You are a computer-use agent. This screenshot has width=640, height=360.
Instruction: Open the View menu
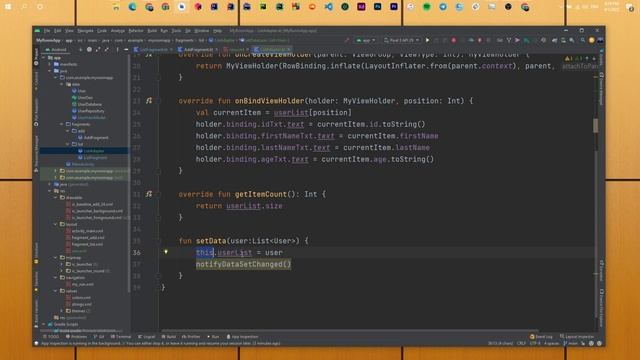click(x=69, y=31)
